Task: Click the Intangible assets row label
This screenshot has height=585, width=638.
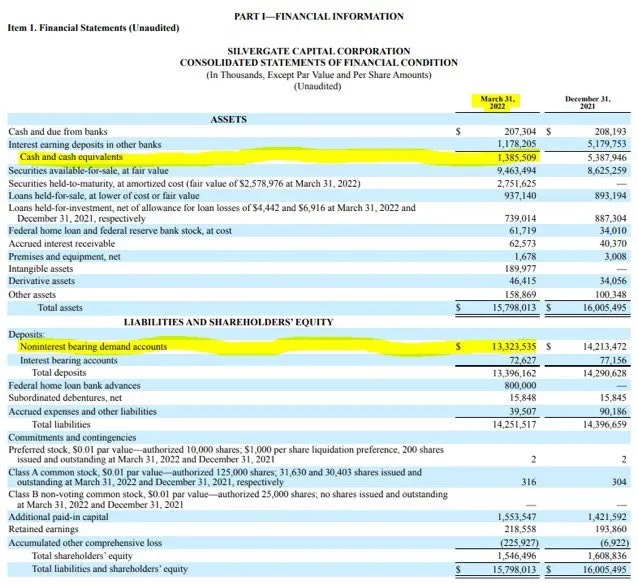Action: 44,269
